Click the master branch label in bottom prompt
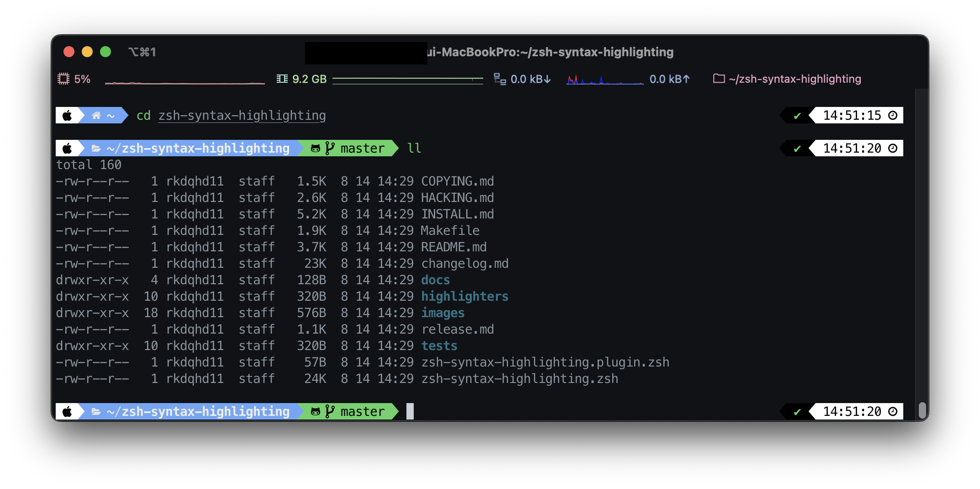 coord(363,412)
